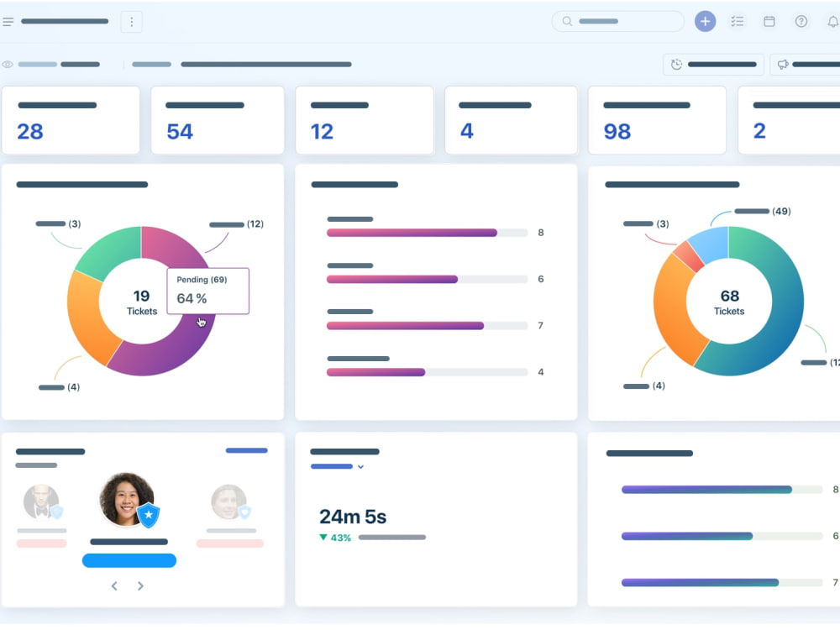The height and width of the screenshot is (630, 840).
Task: Click the clock history button
Action: [713, 65]
